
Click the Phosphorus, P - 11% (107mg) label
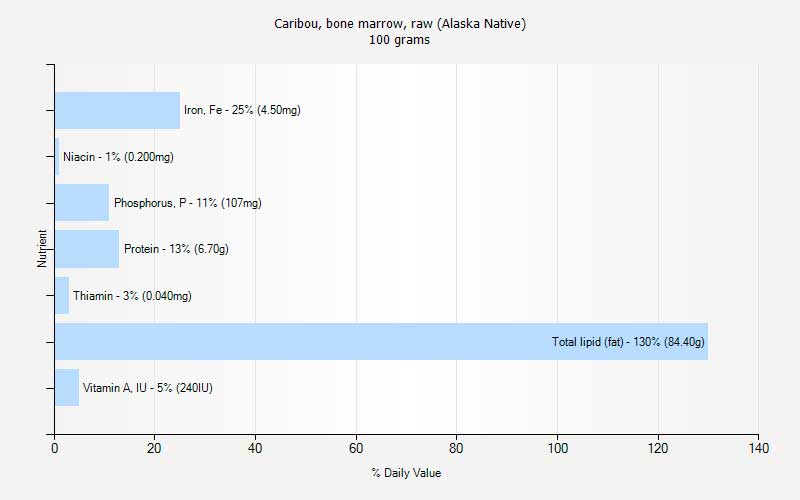point(188,203)
